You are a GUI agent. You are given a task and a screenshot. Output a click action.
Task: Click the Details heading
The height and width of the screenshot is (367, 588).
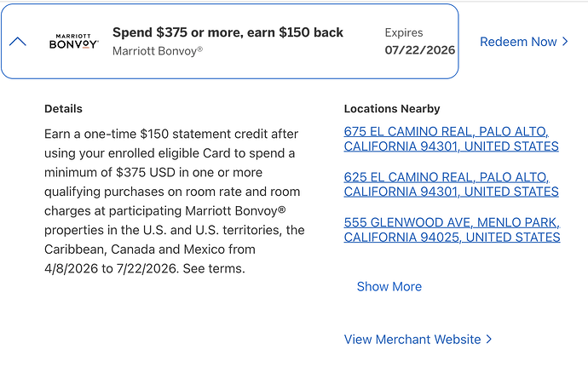(63, 109)
